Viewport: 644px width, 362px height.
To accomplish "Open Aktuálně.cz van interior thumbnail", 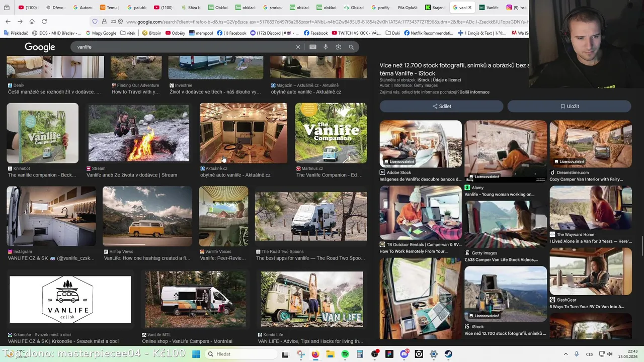I will [x=244, y=133].
